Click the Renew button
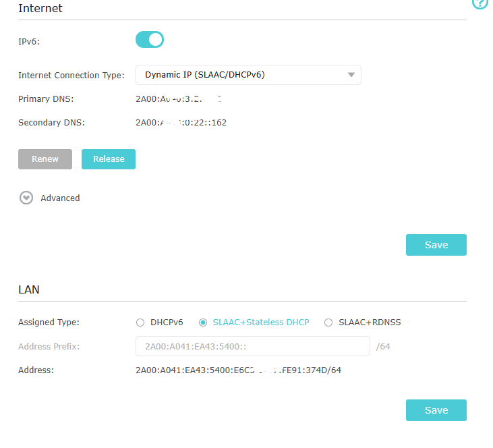This screenshot has width=493, height=448. (x=45, y=159)
